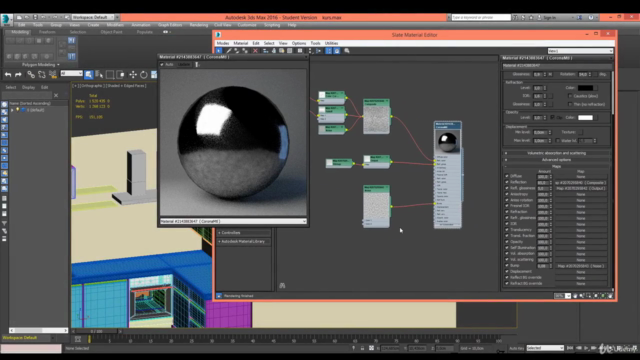Click the 3ds Max application logo button
Image resolution: width=640 pixels, height=360 pixels.
pos(6,19)
